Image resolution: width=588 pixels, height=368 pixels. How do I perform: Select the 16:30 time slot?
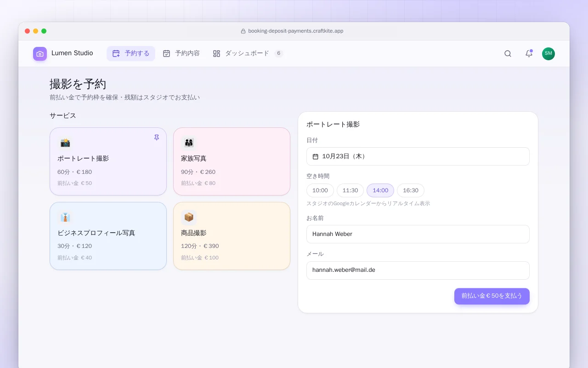coord(411,190)
